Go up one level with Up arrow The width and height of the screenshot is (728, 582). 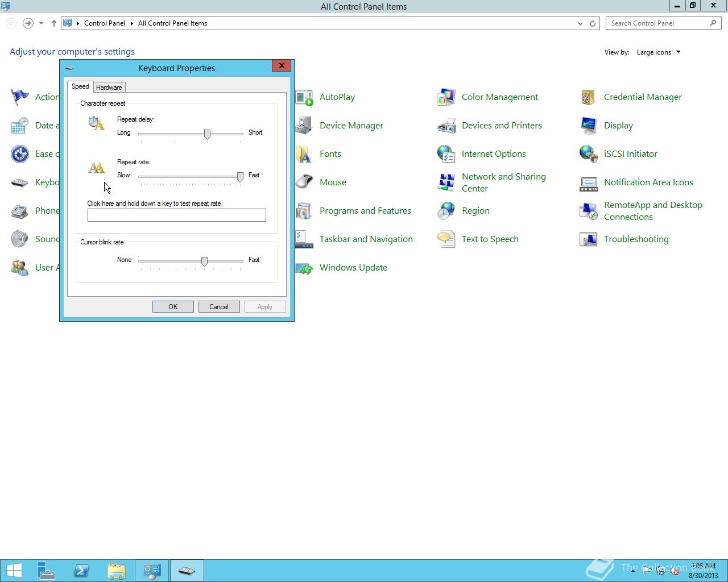pyautogui.click(x=53, y=23)
